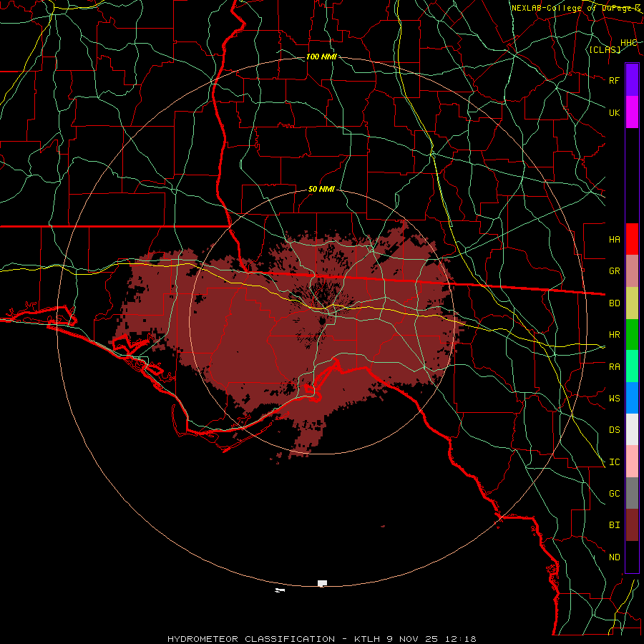Viewport: 644px width, 644px height.
Task: Click the small white echo left of the ring marker
Action: point(280,590)
